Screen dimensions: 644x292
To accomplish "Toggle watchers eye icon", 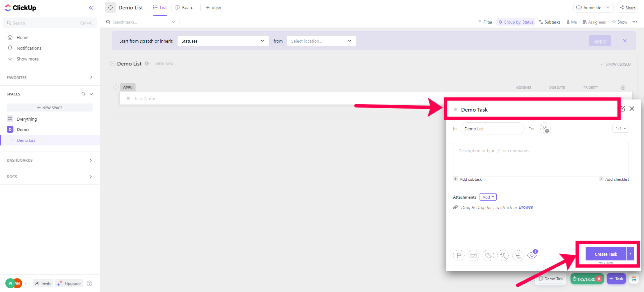I will click(x=532, y=255).
